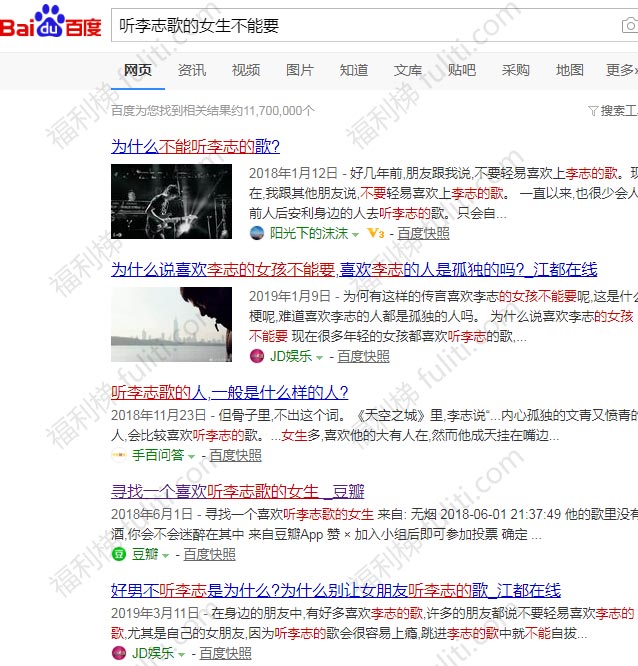Switch to the 图片 tab
Screen dimensions: 638x666
pyautogui.click(x=299, y=70)
